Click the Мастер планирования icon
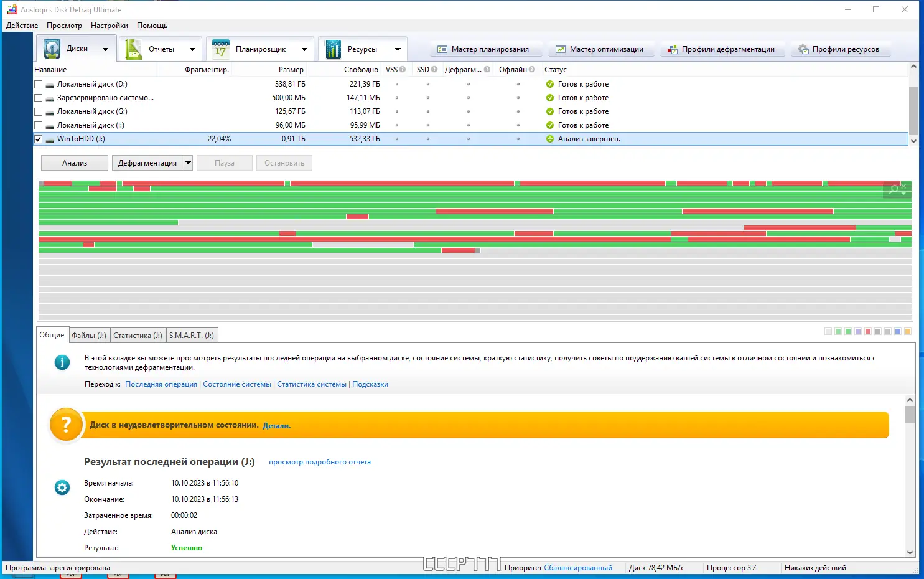Image resolution: width=924 pixels, height=579 pixels. (x=442, y=49)
